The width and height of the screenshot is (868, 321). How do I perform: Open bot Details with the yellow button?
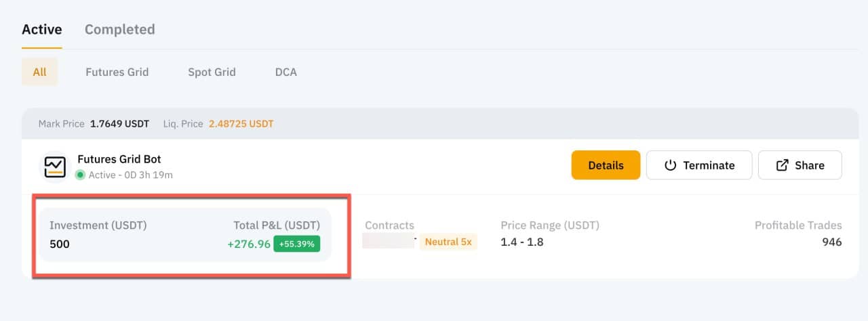pos(606,165)
